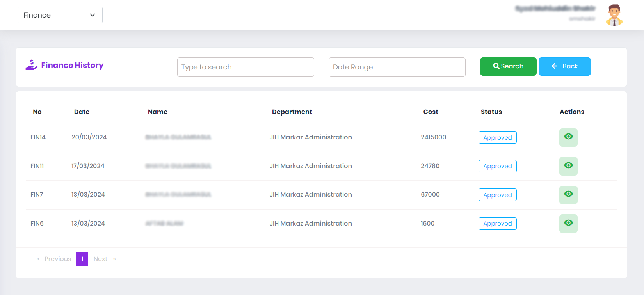The width and height of the screenshot is (644, 295).
Task: Click JIH Markaz Administration in FIN6 row
Action: click(311, 224)
